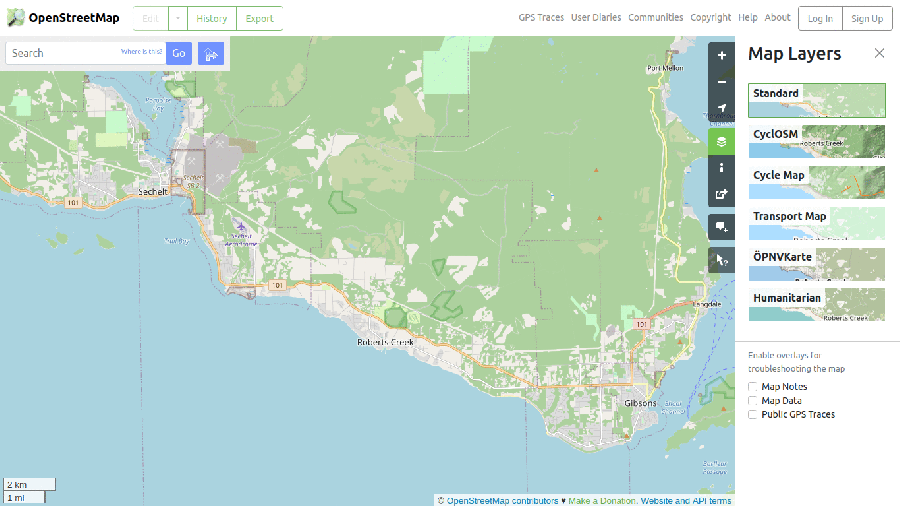Select the Humanitarian map layer
The image size is (900, 506).
click(x=816, y=305)
